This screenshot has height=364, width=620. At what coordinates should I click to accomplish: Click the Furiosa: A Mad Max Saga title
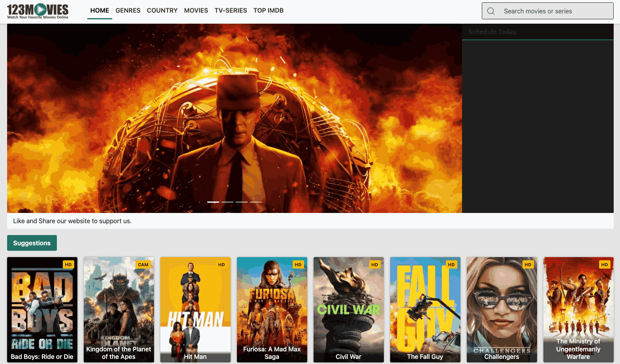[x=272, y=353]
